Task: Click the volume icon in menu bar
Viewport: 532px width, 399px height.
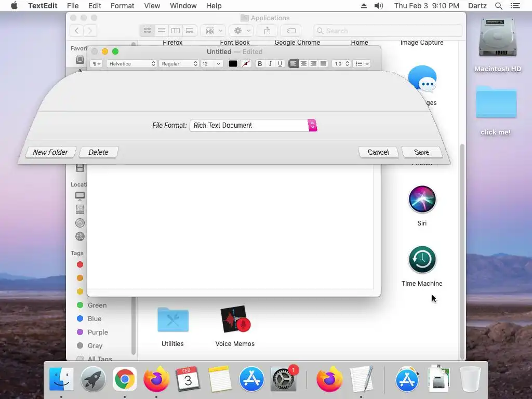Action: (379, 6)
